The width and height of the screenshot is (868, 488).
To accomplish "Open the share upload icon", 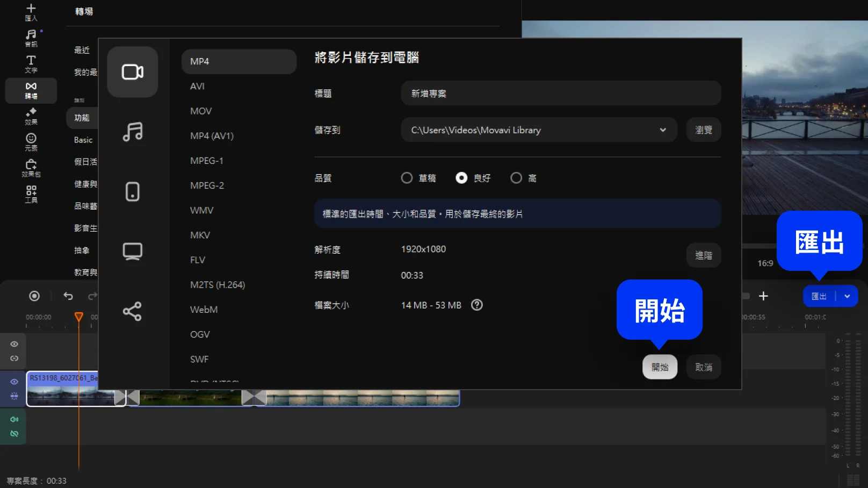I will point(132,311).
